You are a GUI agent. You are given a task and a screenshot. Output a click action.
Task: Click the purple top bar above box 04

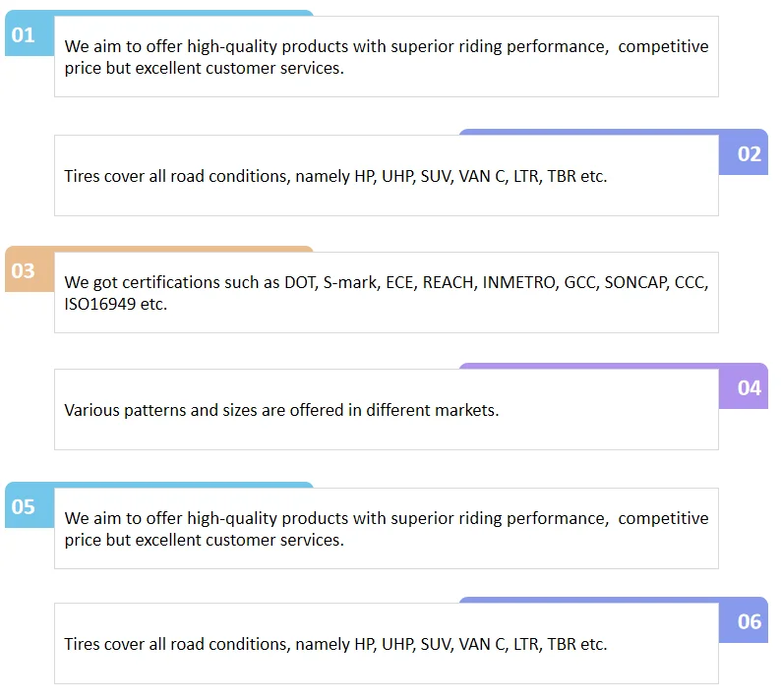613,366
